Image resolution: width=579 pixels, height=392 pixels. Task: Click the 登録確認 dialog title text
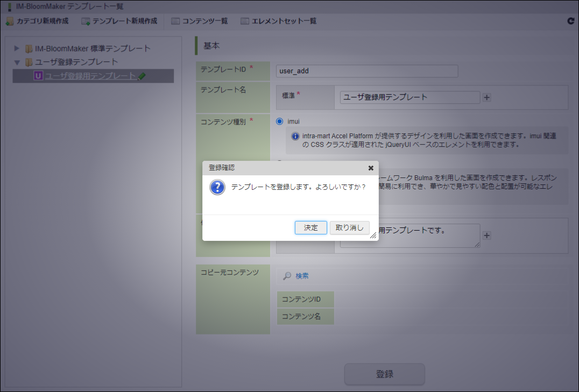(x=222, y=168)
